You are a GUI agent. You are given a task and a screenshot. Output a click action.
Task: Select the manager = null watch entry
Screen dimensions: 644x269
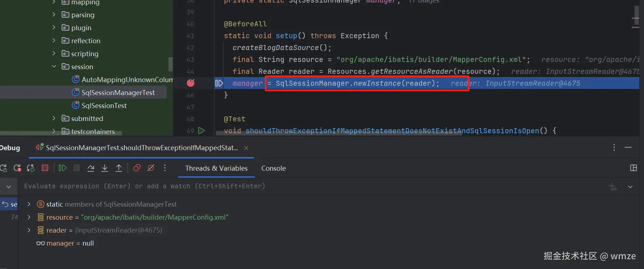point(65,243)
